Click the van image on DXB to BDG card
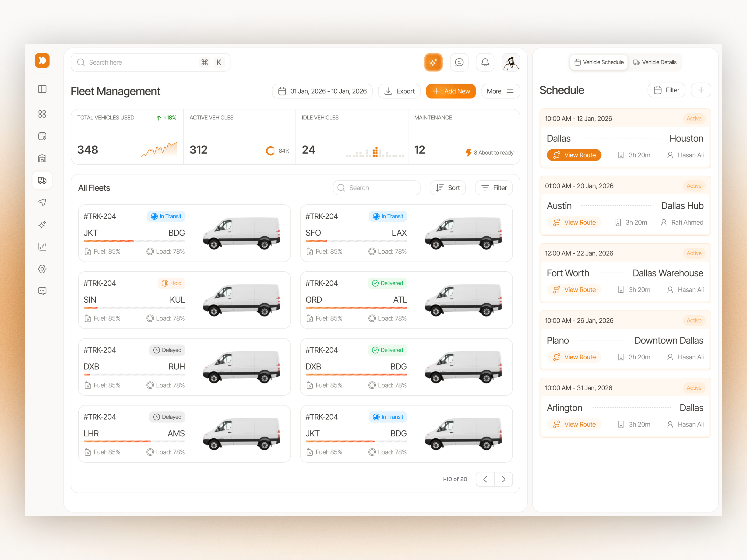Viewport: 747px width, 560px height. coord(463,367)
